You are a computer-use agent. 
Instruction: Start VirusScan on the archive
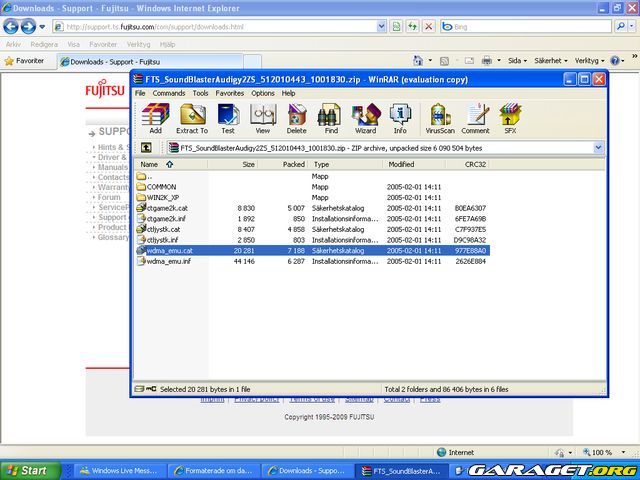click(x=440, y=117)
